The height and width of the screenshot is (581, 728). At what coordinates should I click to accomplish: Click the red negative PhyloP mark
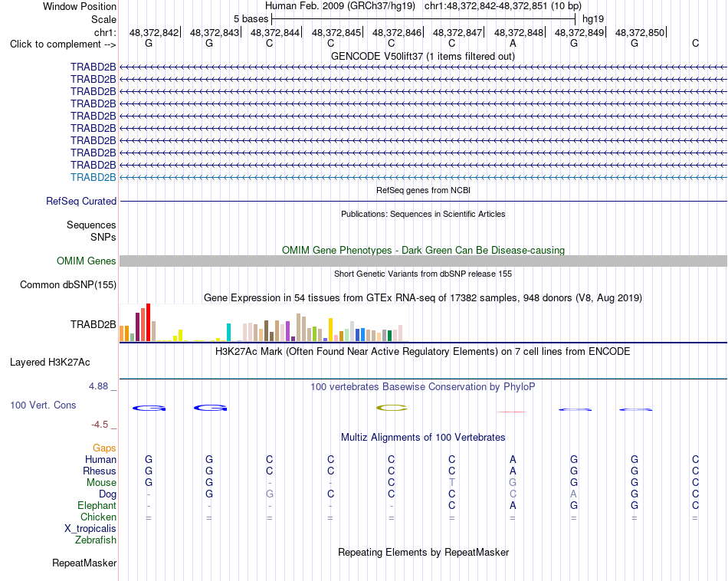512,412
